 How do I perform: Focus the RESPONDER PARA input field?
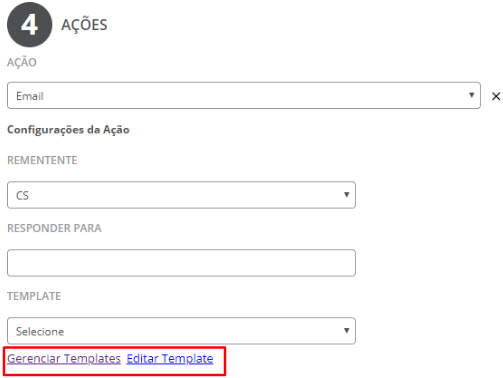(181, 263)
